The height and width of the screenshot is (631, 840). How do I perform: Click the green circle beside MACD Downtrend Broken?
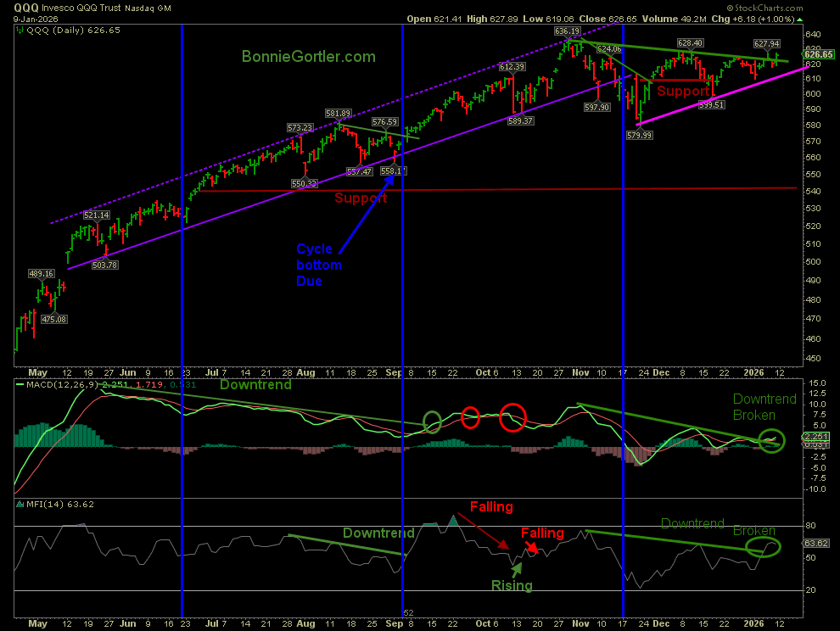(x=771, y=439)
